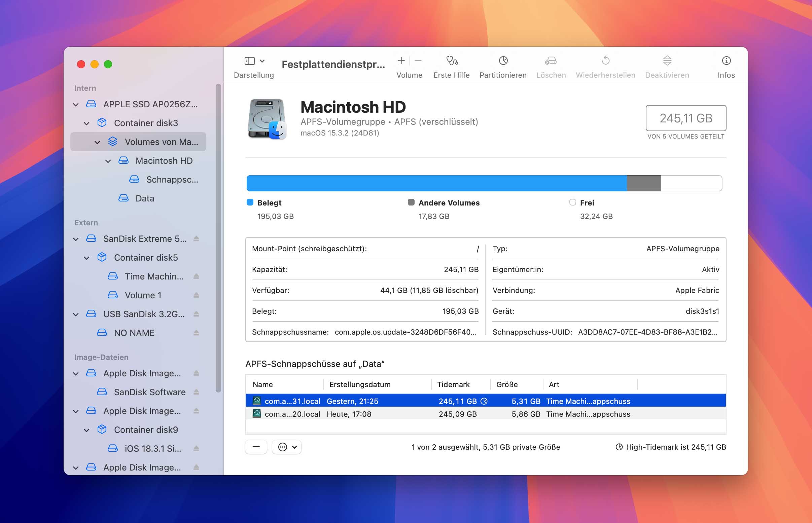Click the 245,11 GB capacity box
The height and width of the screenshot is (523, 812).
[685, 118]
